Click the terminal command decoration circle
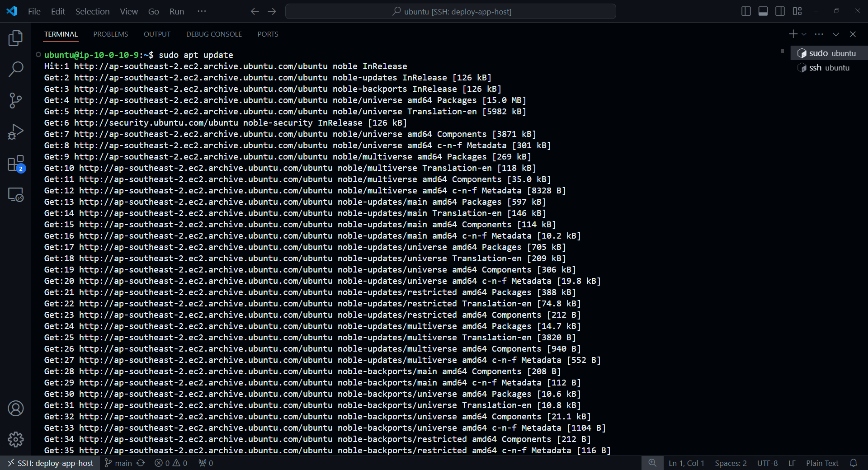The width and height of the screenshot is (868, 470). (38, 55)
